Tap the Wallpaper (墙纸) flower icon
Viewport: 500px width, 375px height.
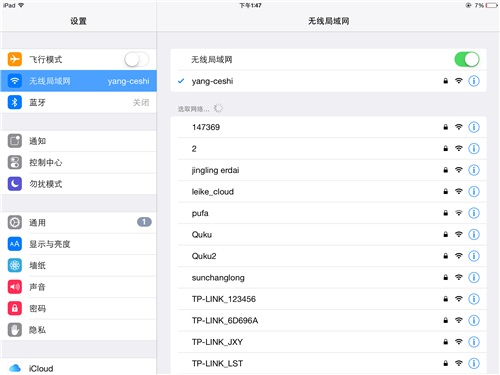[15, 265]
